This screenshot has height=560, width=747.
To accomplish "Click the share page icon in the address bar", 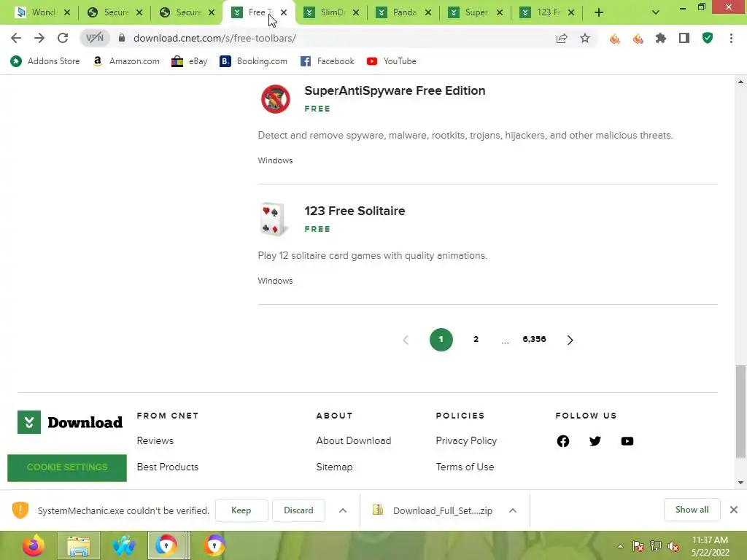I will tap(562, 38).
